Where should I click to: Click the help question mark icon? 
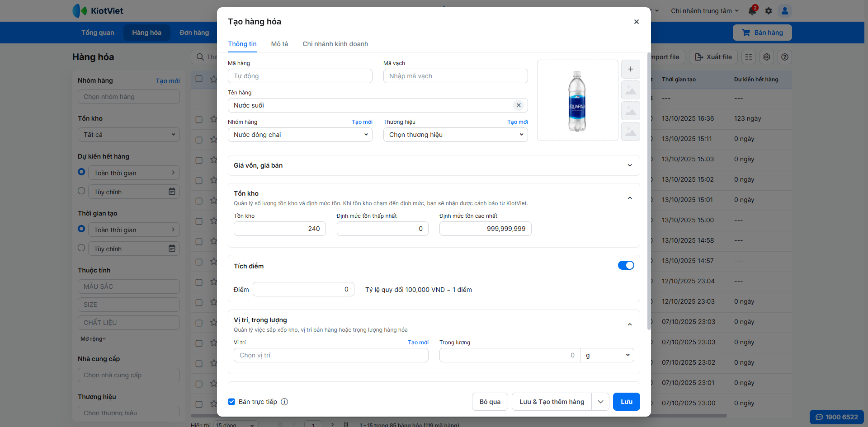pos(785,57)
